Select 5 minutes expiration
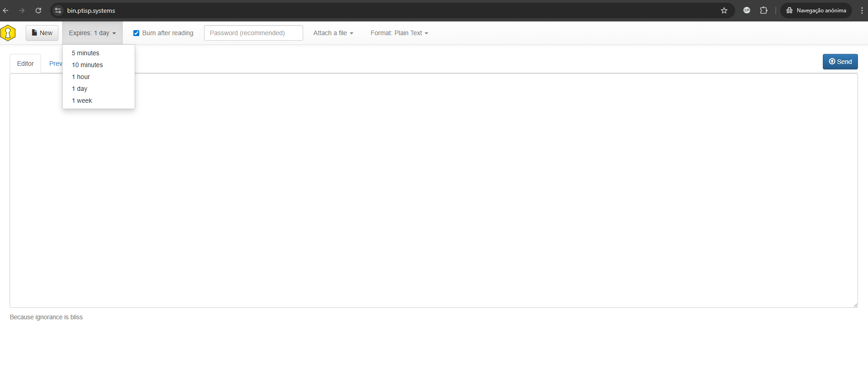The width and height of the screenshot is (868, 375). click(x=99, y=53)
